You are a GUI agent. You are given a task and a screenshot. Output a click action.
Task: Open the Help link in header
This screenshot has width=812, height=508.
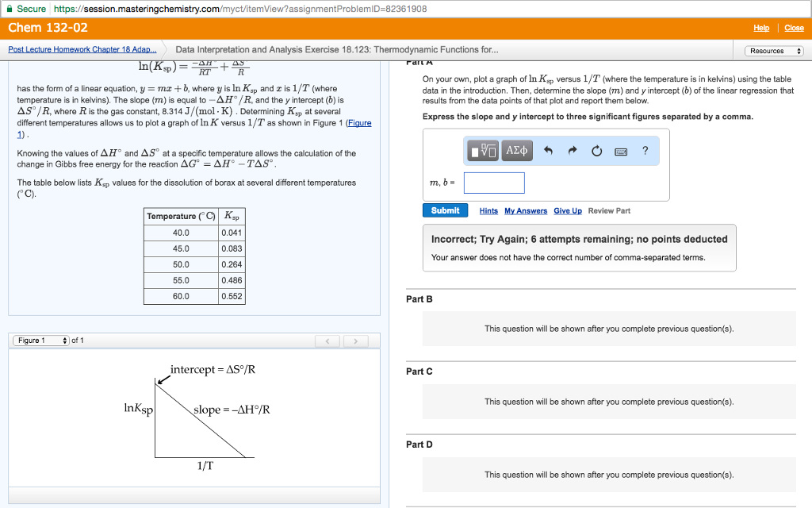tap(760, 28)
